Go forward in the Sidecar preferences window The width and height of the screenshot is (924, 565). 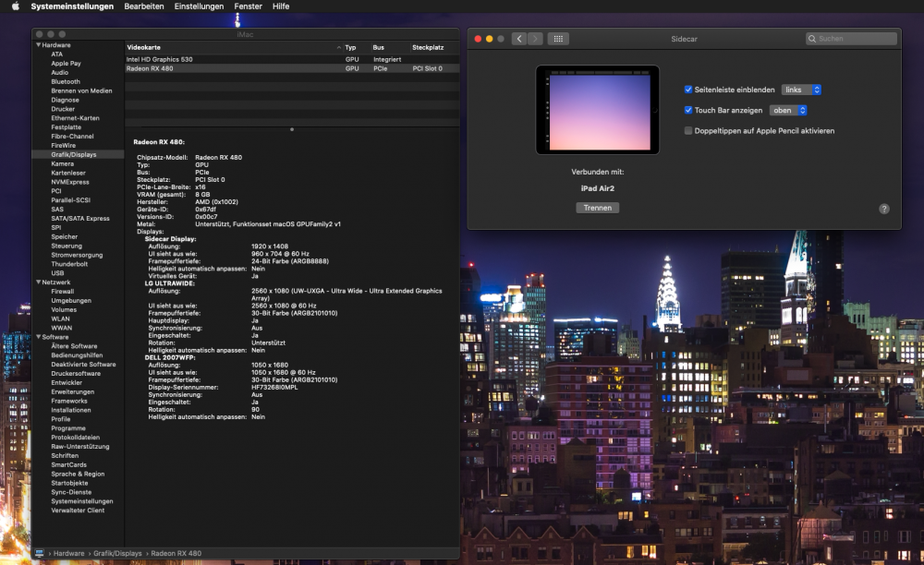[x=535, y=39]
